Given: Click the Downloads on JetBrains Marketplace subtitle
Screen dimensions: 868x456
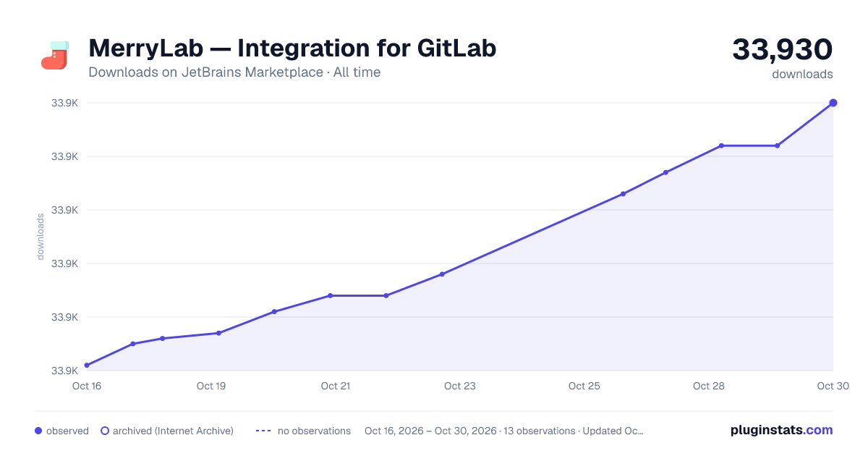Looking at the screenshot, I should tap(234, 72).
